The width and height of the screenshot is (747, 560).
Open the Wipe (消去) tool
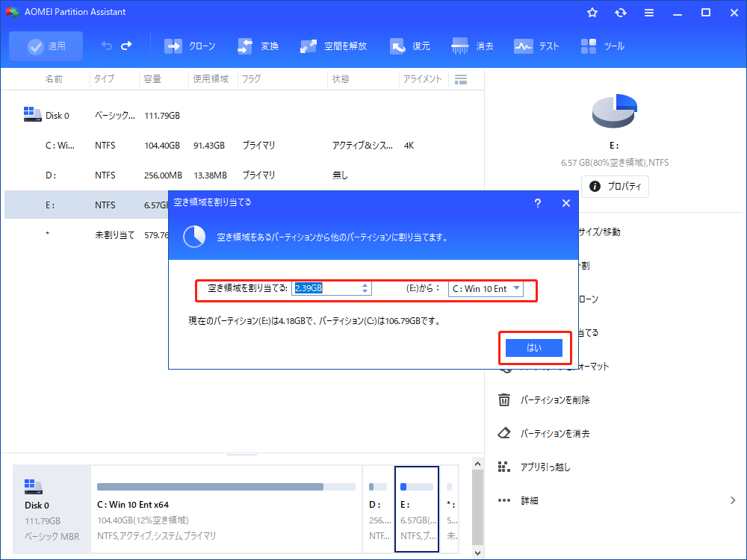(472, 46)
